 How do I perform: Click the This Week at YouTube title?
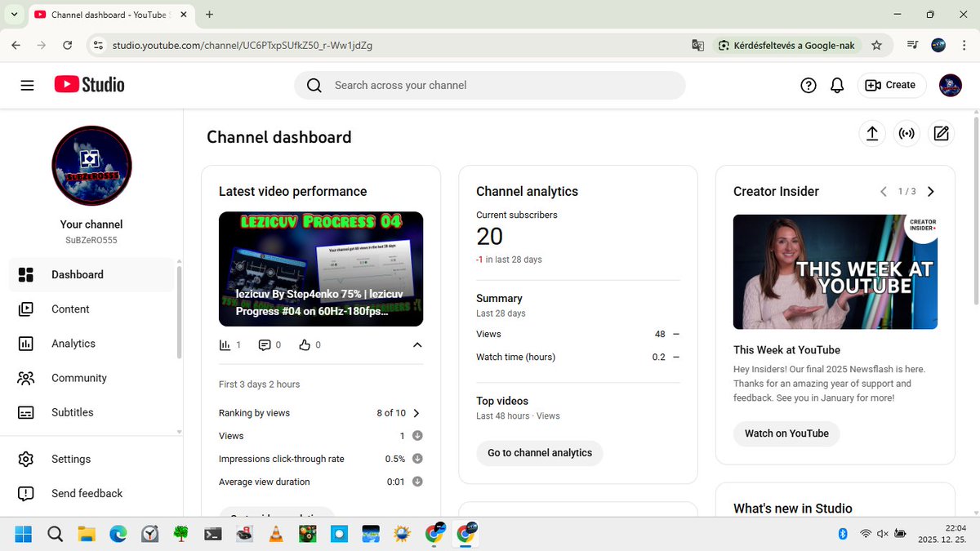tap(786, 349)
